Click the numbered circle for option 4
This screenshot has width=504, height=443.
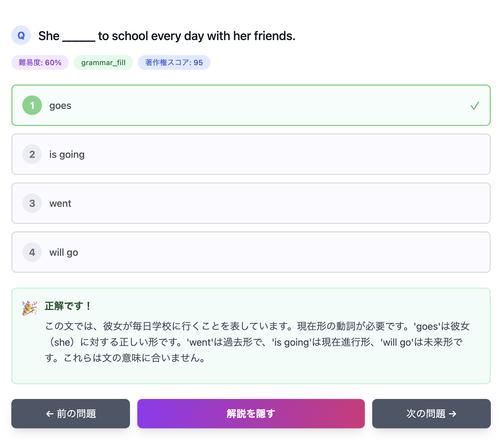tap(32, 252)
